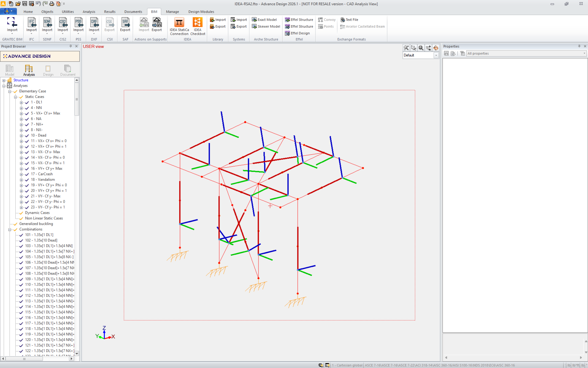Select the Dynamic Cases tree item
This screenshot has width=588, height=368.
(37, 213)
